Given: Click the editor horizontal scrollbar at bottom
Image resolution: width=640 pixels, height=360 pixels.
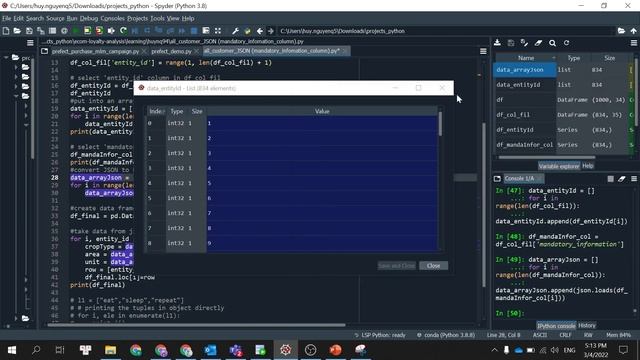Looking at the screenshot, I should (x=196, y=325).
